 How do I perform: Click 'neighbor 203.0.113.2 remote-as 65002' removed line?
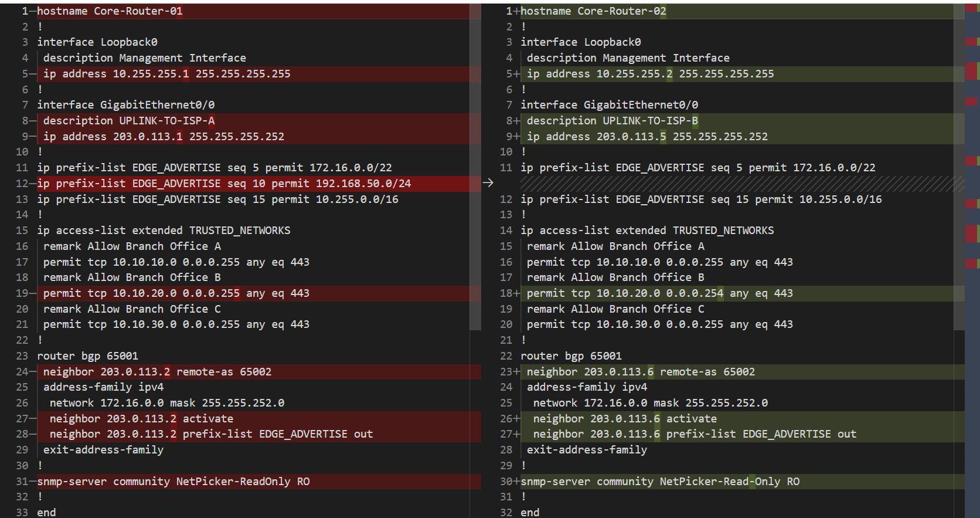157,372
